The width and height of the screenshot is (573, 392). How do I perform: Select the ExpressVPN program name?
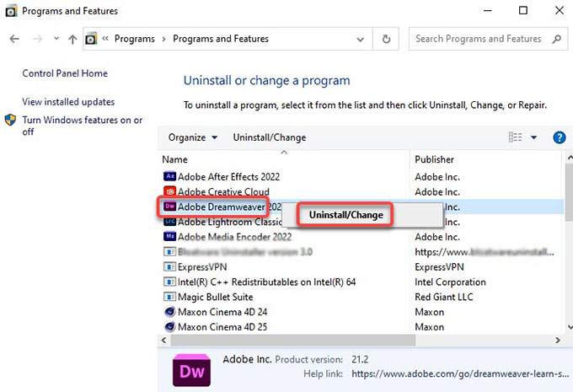(202, 266)
